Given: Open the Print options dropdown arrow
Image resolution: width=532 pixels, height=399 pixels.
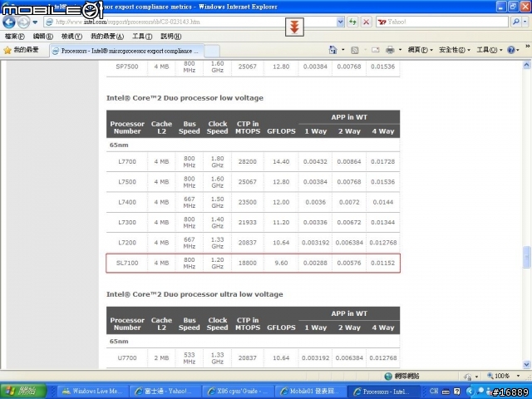Looking at the screenshot, I should tap(400, 50).
